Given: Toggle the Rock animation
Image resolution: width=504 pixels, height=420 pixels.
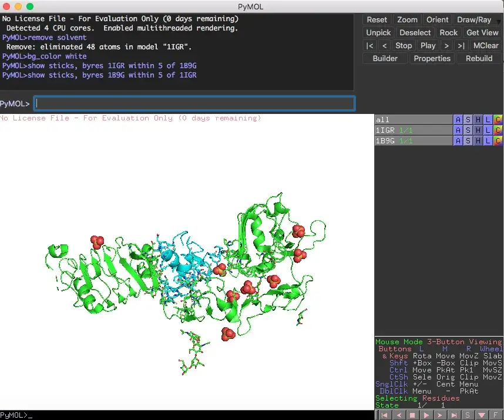Looking at the screenshot, I should tap(449, 32).
